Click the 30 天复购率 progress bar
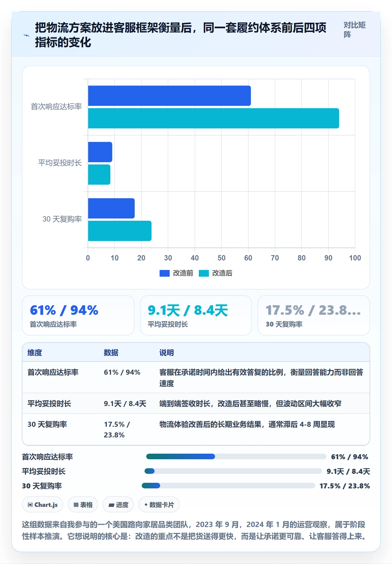 point(228,486)
